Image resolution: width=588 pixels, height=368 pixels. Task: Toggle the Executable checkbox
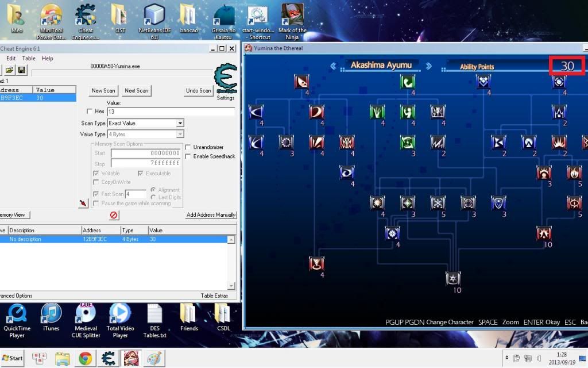(140, 173)
